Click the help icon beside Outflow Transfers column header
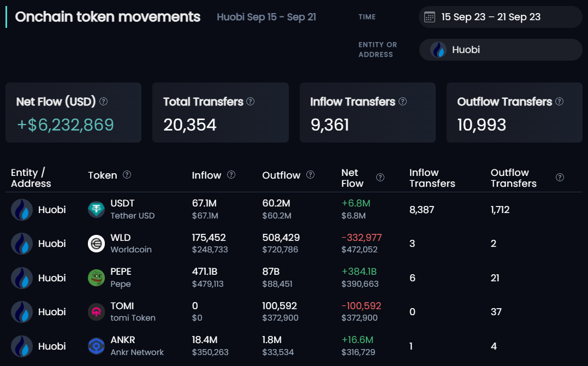 click(560, 178)
